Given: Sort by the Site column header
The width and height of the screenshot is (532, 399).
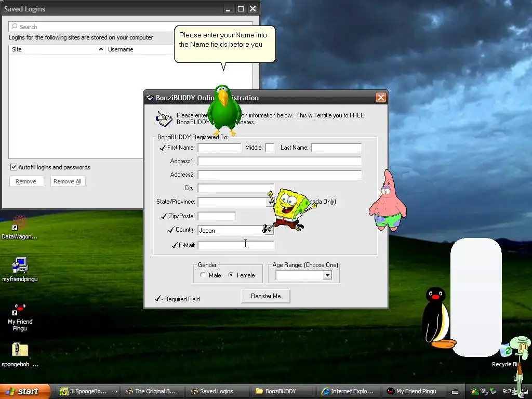Looking at the screenshot, I should point(57,49).
